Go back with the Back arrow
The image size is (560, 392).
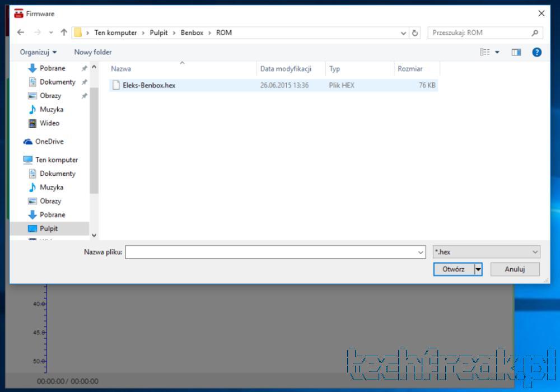pos(21,32)
